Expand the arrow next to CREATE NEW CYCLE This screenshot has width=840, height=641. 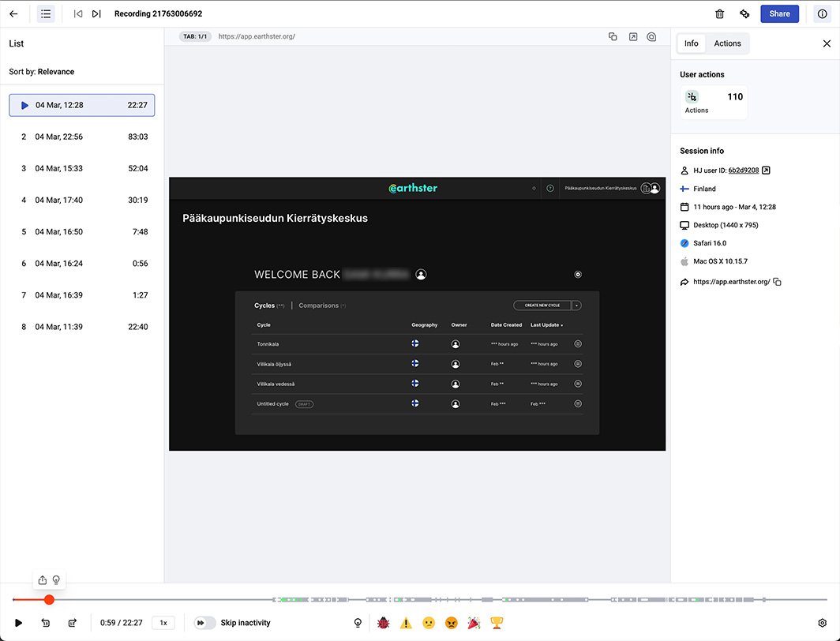(576, 306)
